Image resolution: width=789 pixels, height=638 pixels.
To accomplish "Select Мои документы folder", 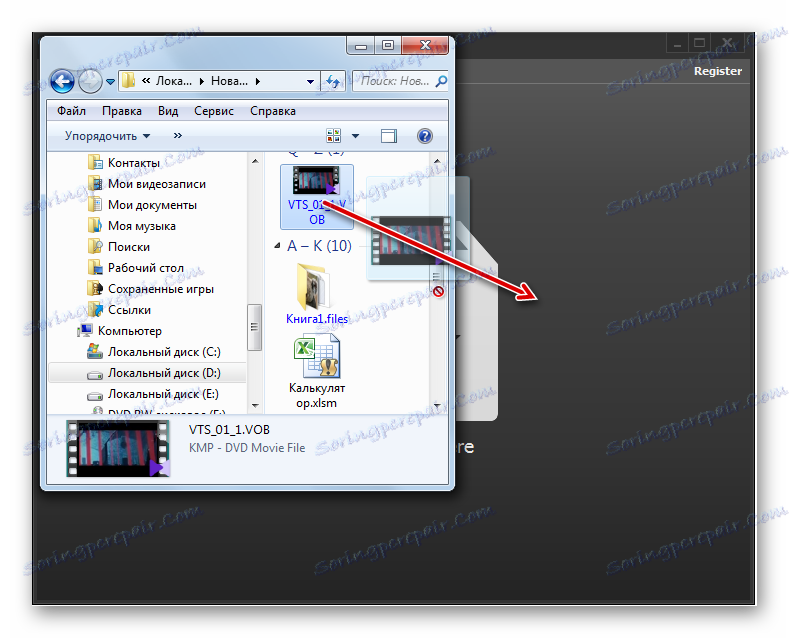I will [152, 205].
